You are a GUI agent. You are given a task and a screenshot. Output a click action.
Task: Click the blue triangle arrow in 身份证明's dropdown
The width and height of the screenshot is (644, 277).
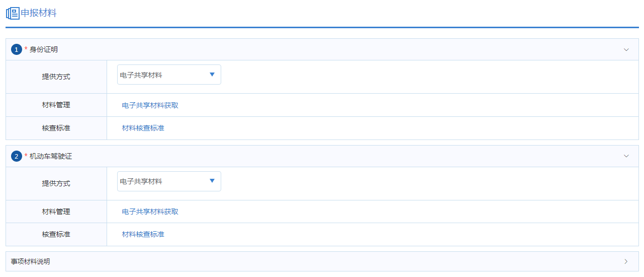[x=212, y=75]
